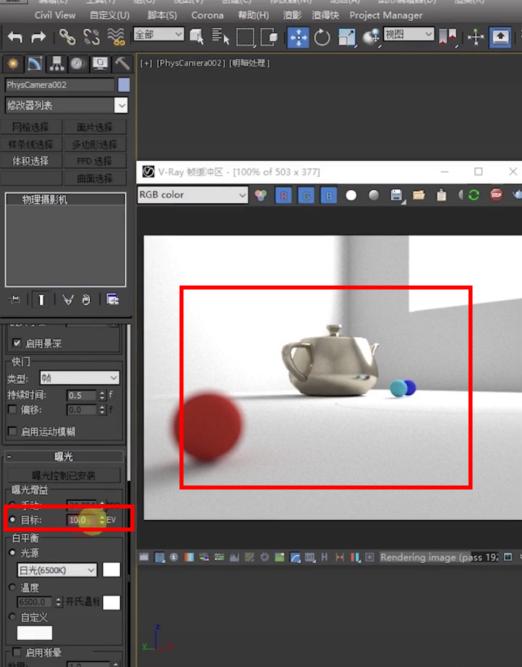Click Configure Modifier Sets icon

tap(113, 300)
